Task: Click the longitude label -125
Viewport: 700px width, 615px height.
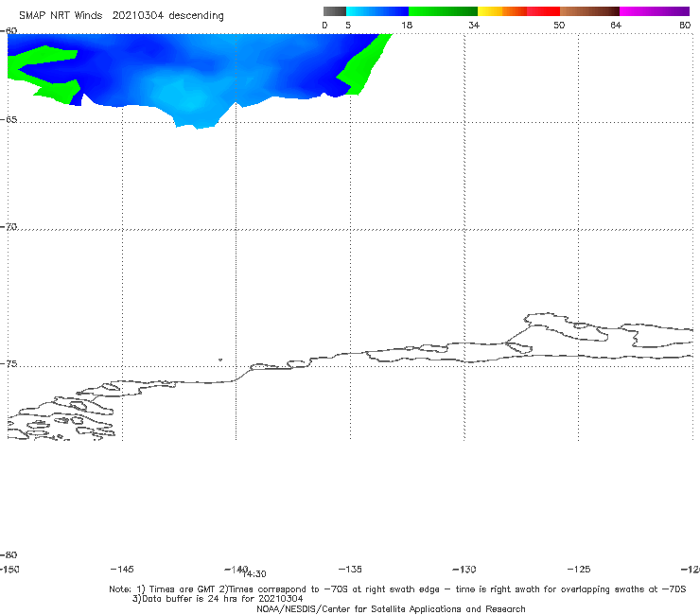Action: tap(579, 569)
